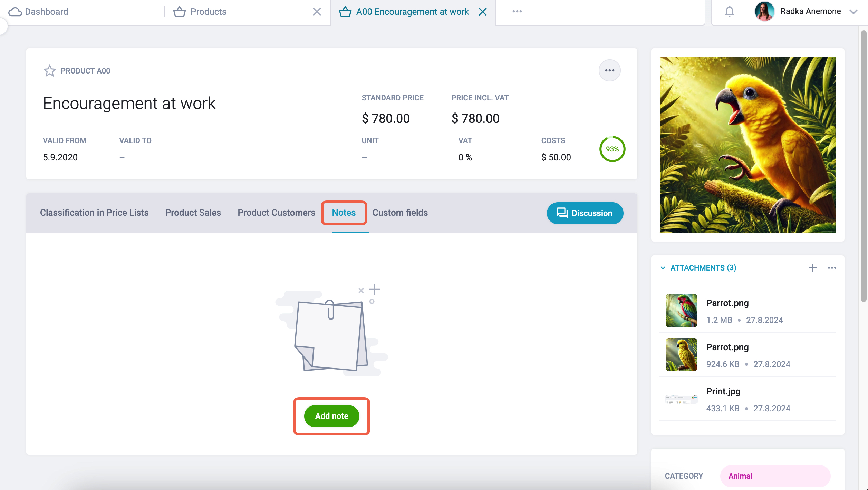
Task: Open the large yellow parrot product image
Action: click(748, 145)
